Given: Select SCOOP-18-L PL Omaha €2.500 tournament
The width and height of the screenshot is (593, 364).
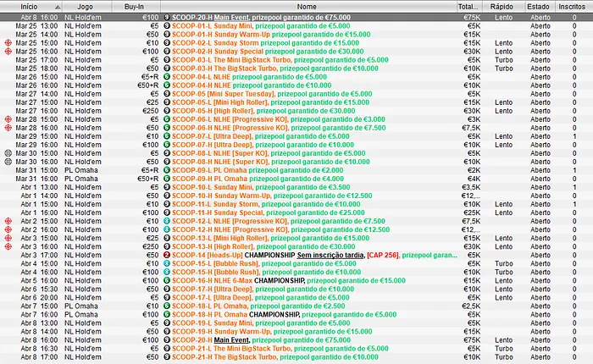Looking at the screenshot, I should tap(296, 306).
